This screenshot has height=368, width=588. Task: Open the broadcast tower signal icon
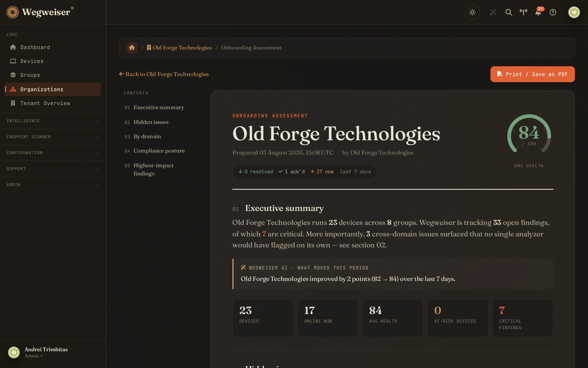[x=523, y=12]
